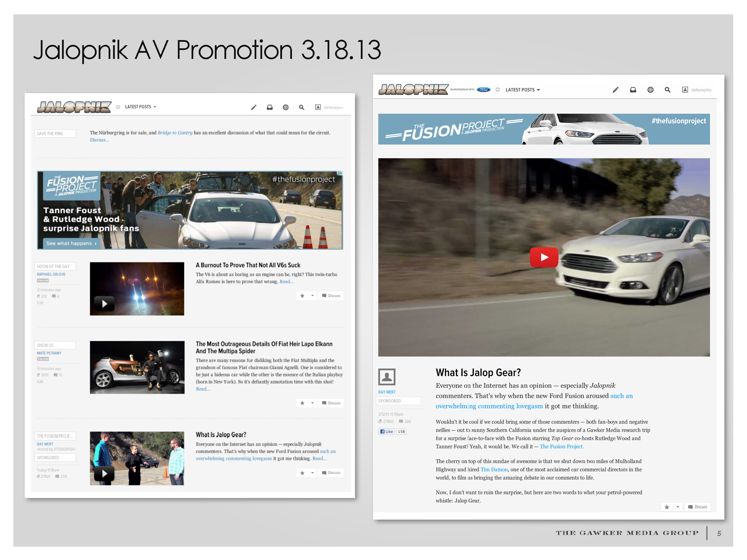Open search magnifier in right window
The height and width of the screenshot is (560, 747).
coord(668,90)
